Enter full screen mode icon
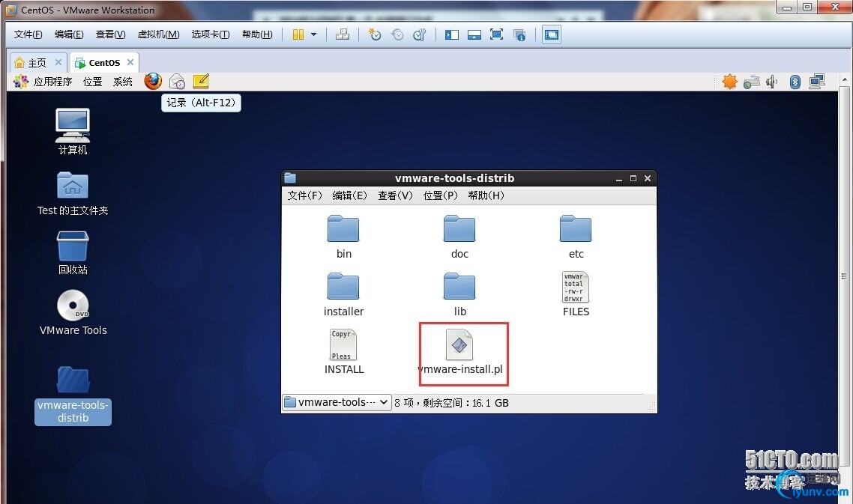Screen dimensions: 853x504 496,34
